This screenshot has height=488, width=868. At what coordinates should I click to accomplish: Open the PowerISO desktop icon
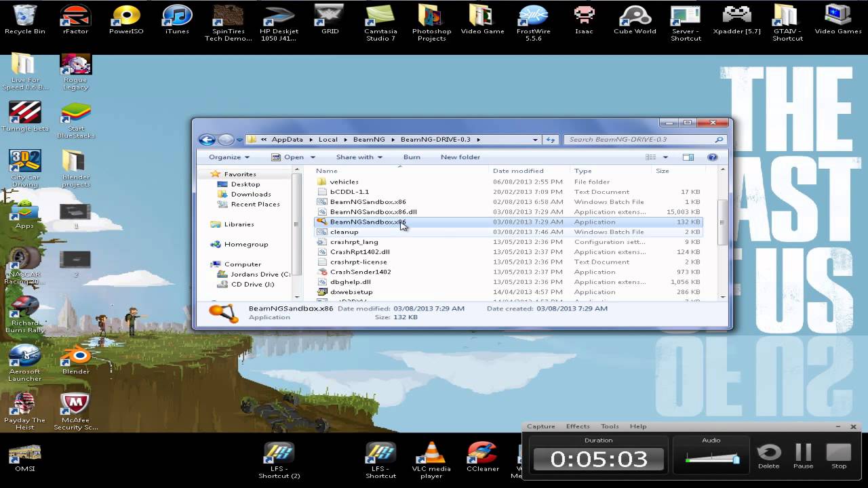(x=126, y=19)
